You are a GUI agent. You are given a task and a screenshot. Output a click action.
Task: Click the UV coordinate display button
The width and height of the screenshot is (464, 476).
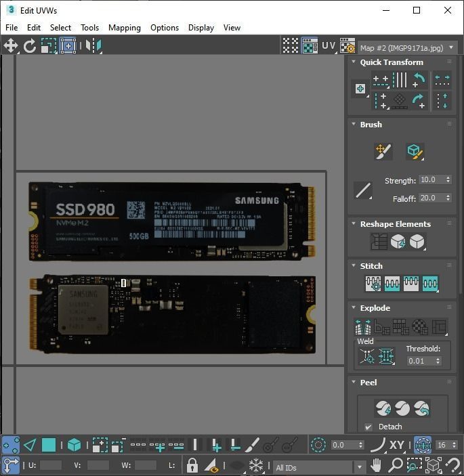[x=329, y=45]
